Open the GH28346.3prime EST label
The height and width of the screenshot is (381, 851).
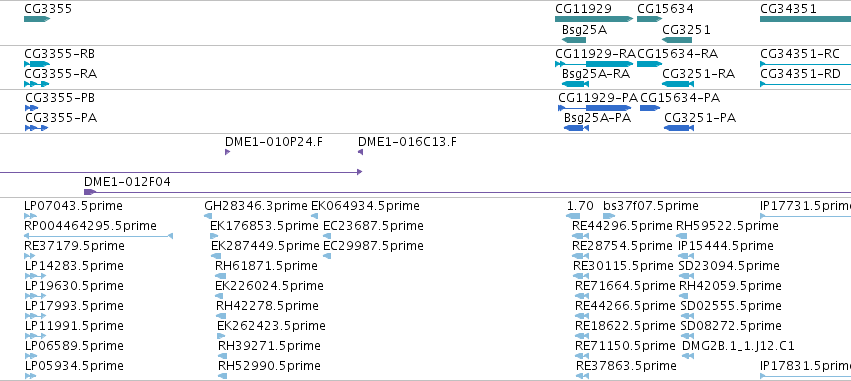[256, 206]
